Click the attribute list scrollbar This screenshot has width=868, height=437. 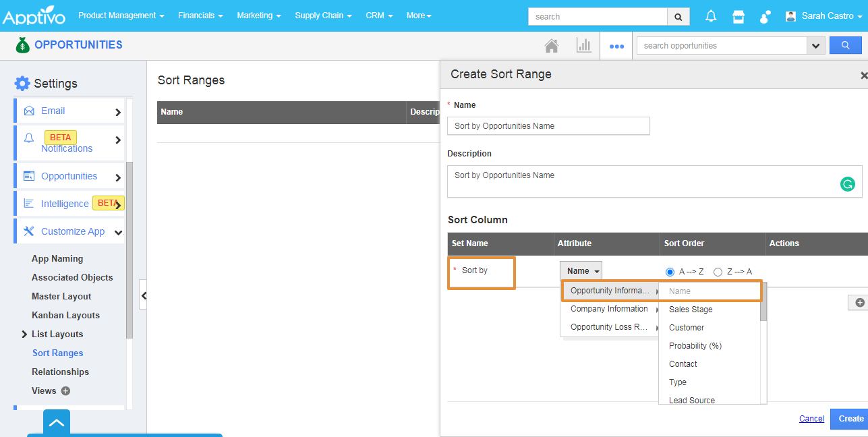click(763, 303)
